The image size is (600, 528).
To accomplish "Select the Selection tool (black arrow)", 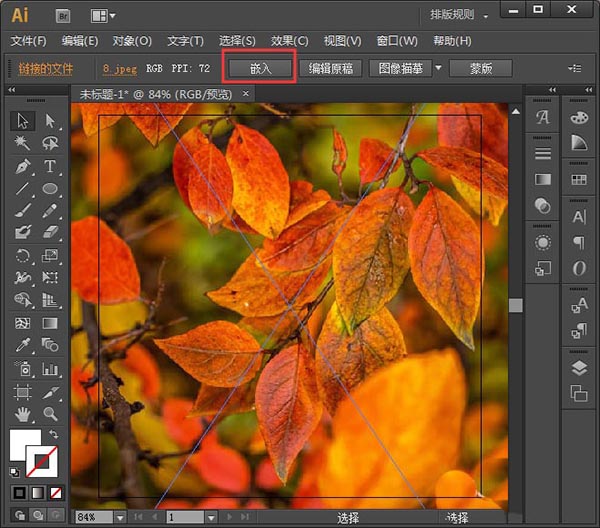I will [x=23, y=121].
